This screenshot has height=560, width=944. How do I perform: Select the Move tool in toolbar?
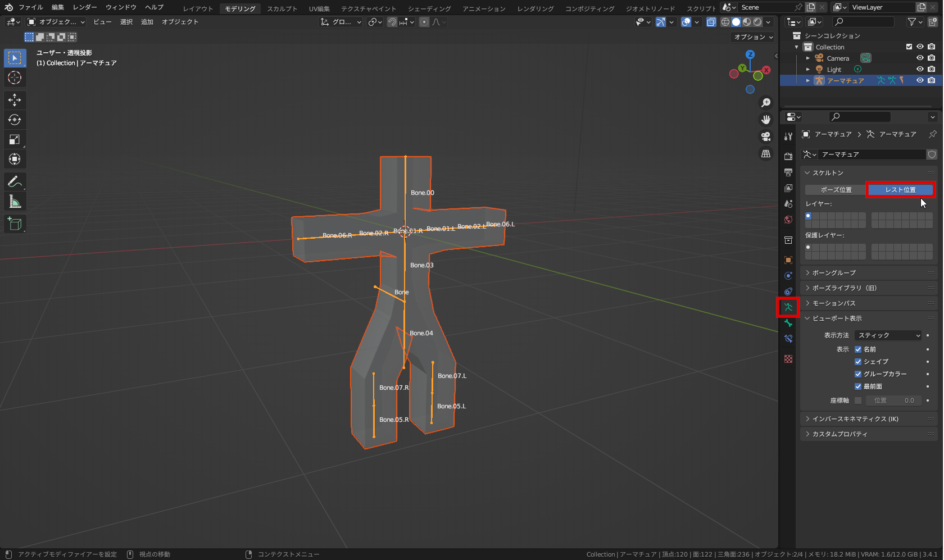coord(15,100)
